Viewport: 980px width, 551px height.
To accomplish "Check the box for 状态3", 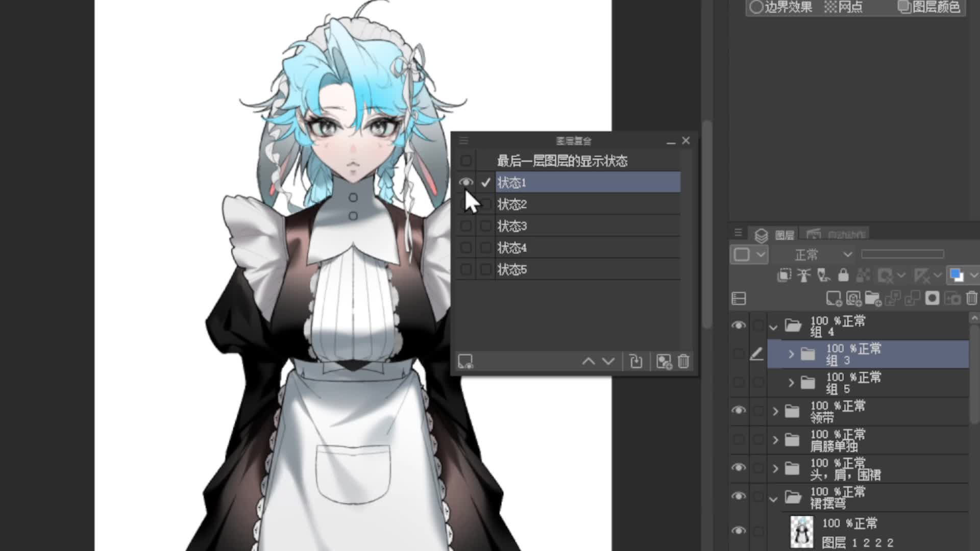I will [485, 226].
